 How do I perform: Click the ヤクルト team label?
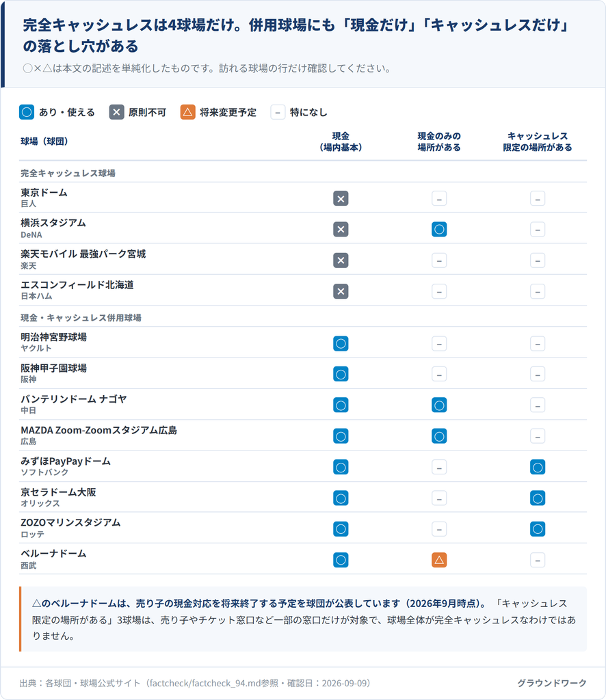coord(36,348)
